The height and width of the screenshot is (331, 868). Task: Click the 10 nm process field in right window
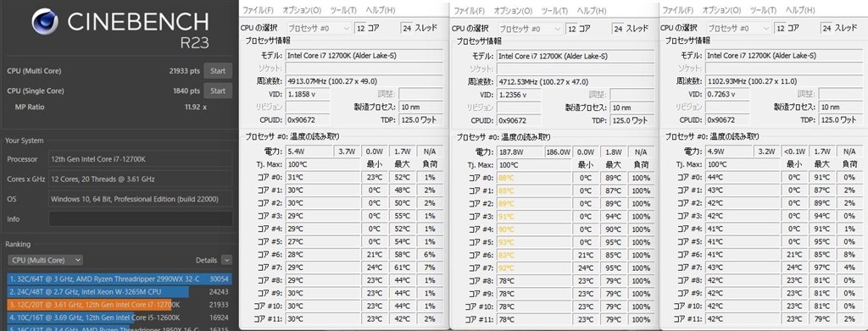click(x=840, y=107)
